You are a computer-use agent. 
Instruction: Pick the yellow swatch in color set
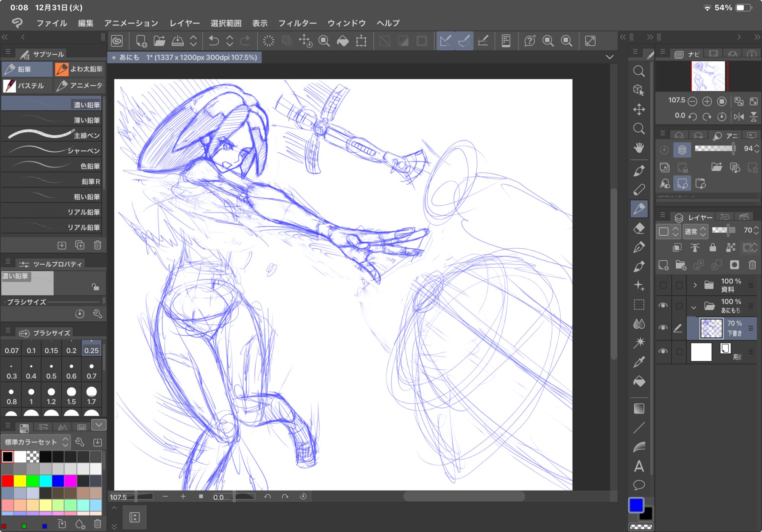[20, 481]
